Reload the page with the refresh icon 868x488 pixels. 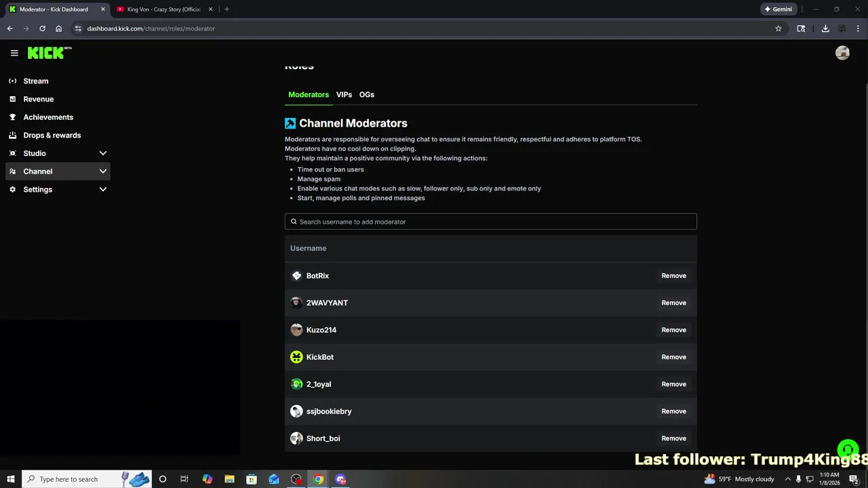coord(42,28)
